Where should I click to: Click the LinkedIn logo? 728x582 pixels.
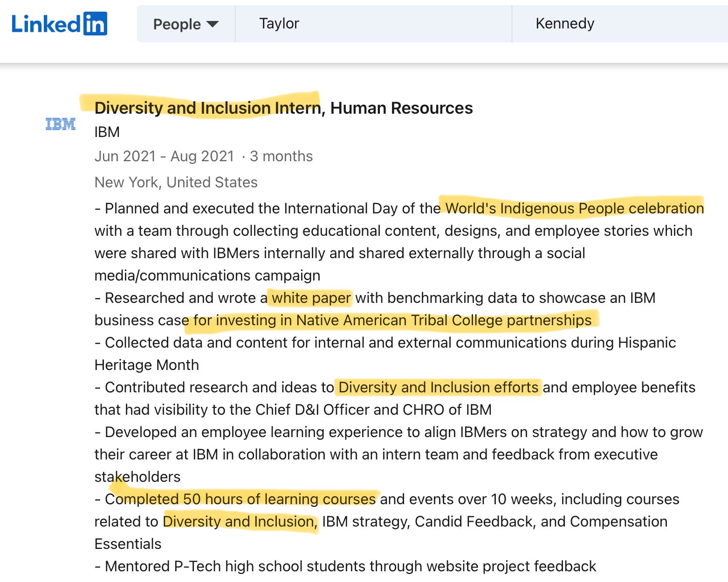coord(59,24)
